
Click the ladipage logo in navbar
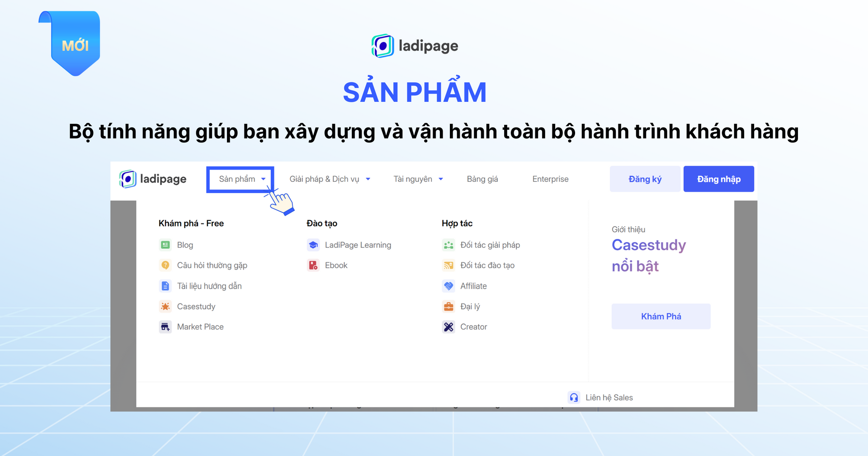coord(153,179)
